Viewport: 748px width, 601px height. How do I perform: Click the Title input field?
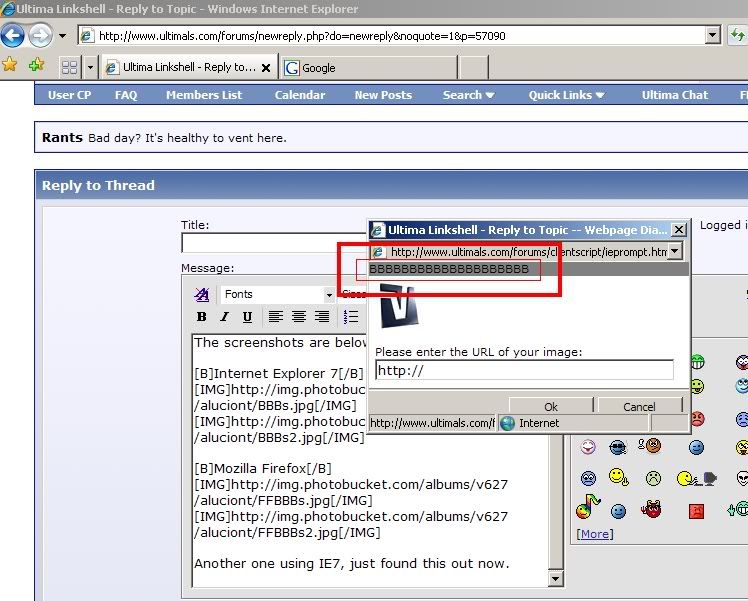point(274,243)
